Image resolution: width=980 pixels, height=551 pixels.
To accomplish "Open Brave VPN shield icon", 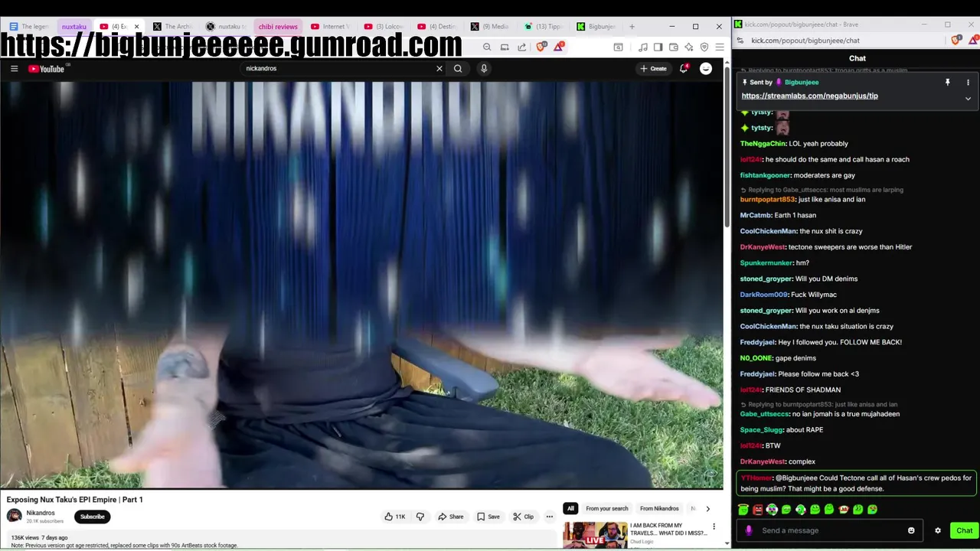I will tap(704, 47).
